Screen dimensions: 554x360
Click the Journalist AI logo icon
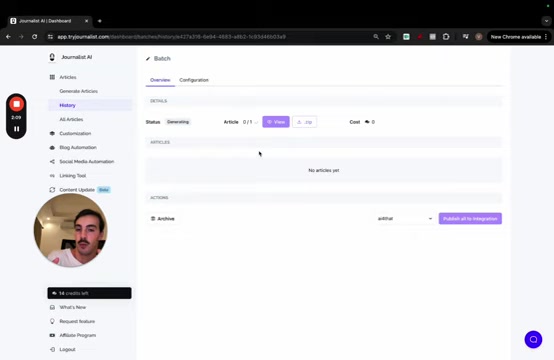(52, 57)
